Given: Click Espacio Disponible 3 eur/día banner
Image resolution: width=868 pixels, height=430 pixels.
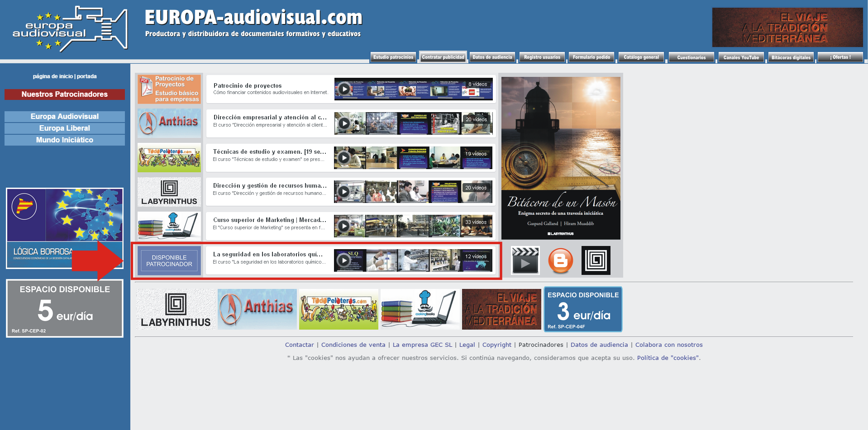Looking at the screenshot, I should (583, 309).
